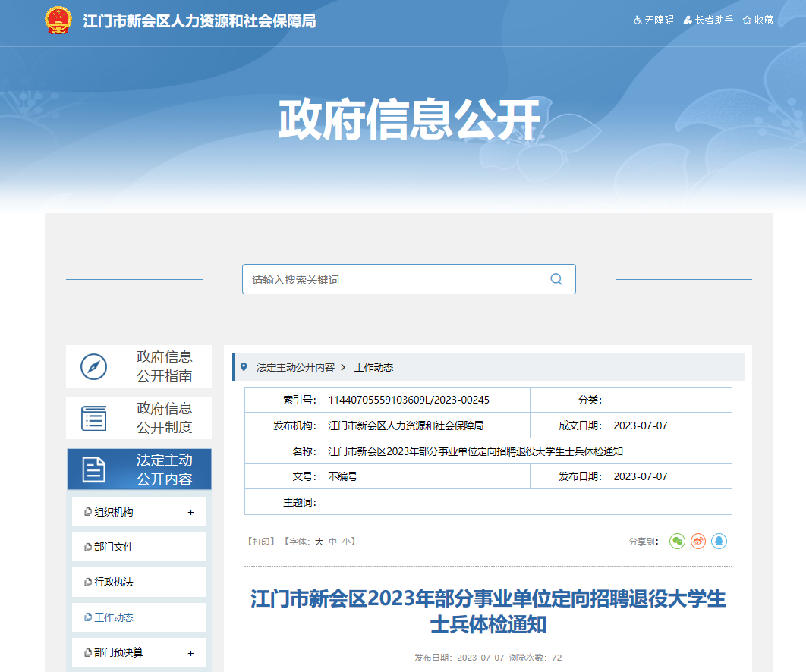Share the article via WeChat icon
The image size is (806, 672).
[677, 541]
